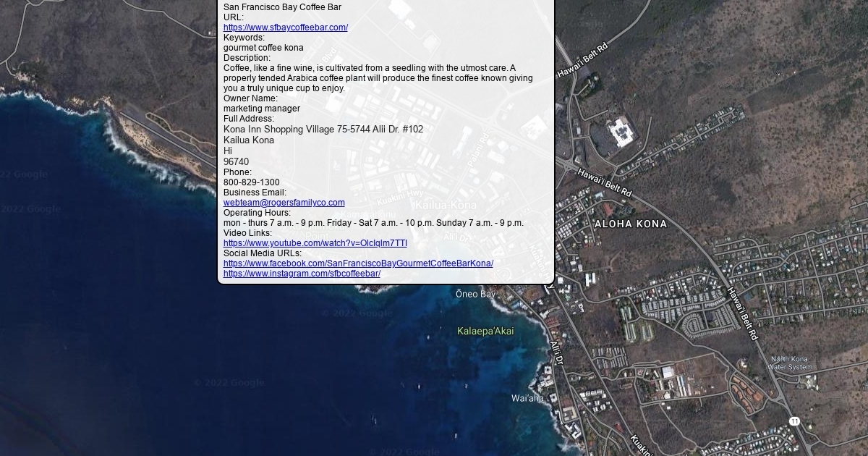Click the Alii Dr road label near coastline
Viewport: 868px width, 456px height.
pos(556,352)
